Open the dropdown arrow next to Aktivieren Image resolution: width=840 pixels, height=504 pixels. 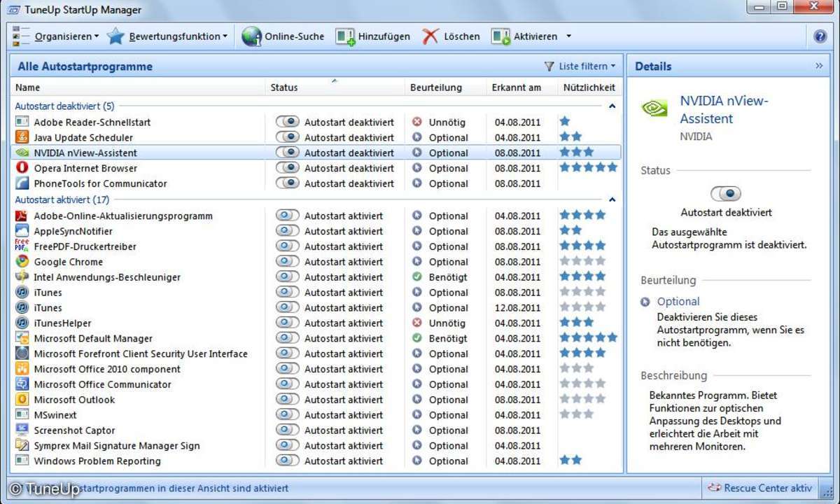[x=568, y=36]
